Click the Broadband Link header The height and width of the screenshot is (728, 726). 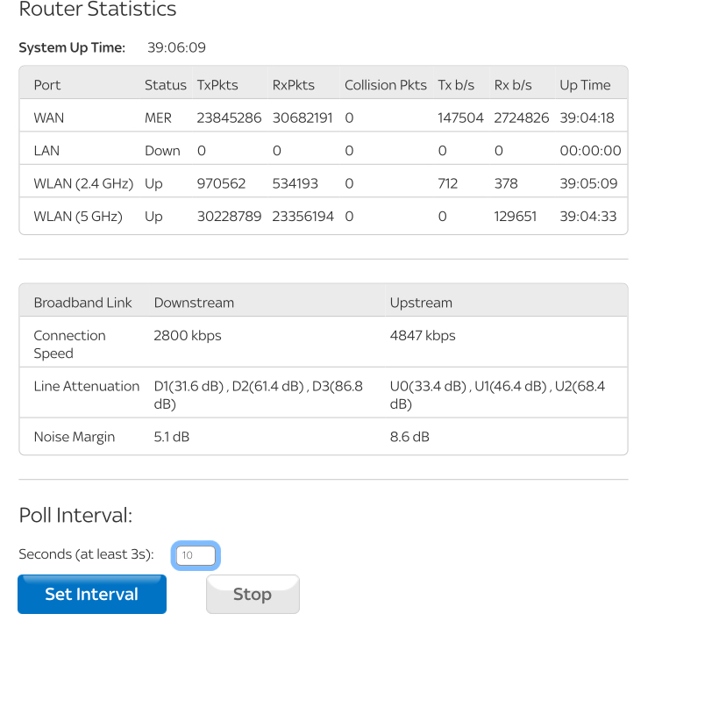(82, 303)
